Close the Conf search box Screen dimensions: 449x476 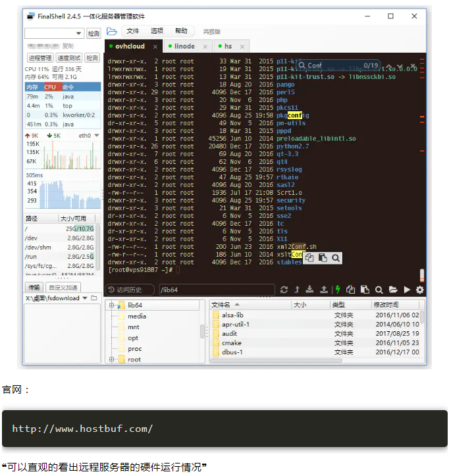pyautogui.click(x=413, y=65)
